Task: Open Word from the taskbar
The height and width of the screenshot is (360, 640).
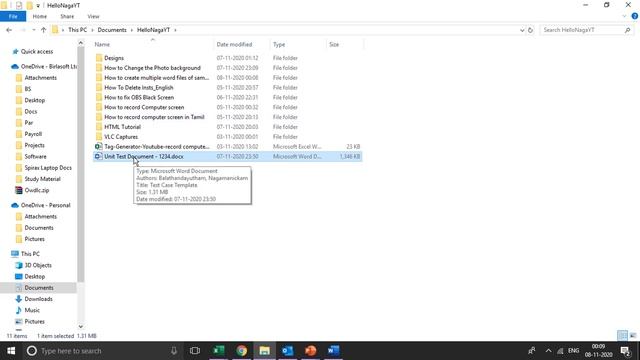Action: pyautogui.click(x=333, y=351)
